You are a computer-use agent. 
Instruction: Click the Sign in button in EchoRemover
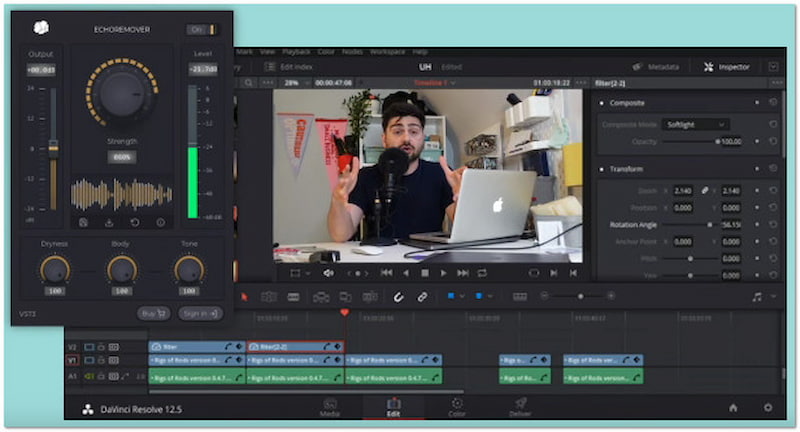[200, 314]
